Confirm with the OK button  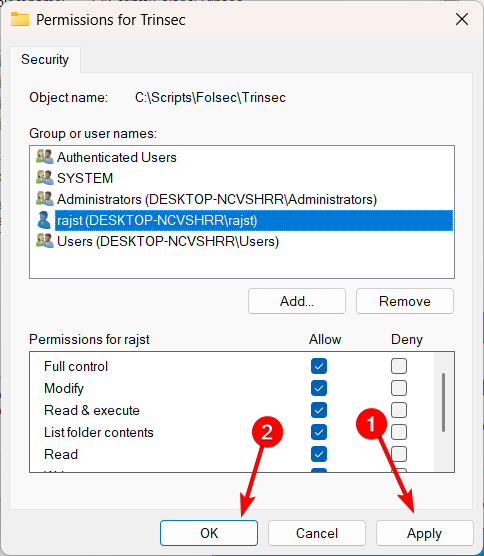click(x=209, y=533)
